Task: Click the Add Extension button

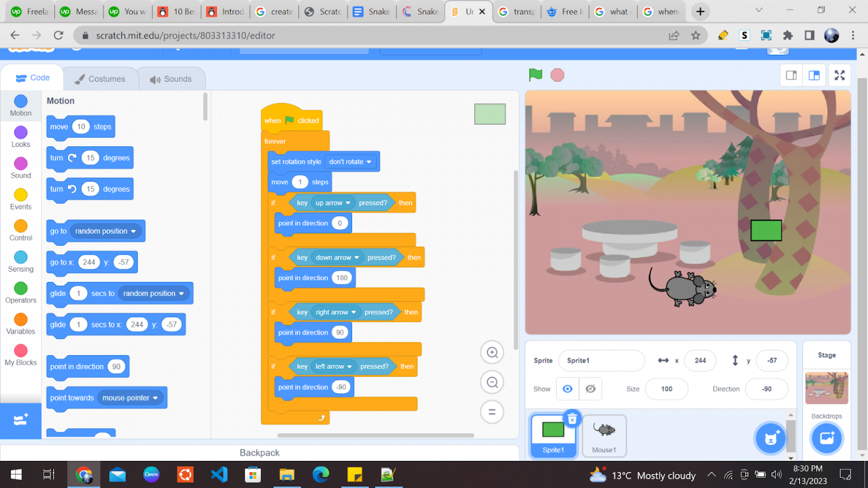Action: 21,421
